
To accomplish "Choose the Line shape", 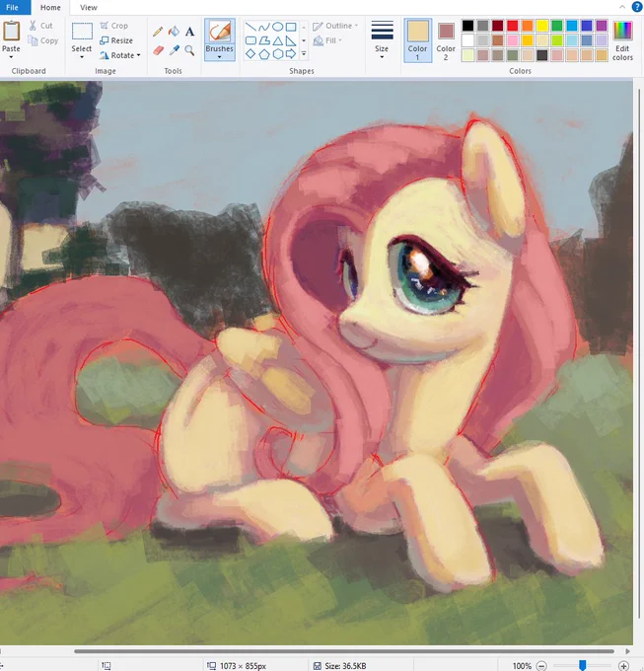I will (251, 28).
